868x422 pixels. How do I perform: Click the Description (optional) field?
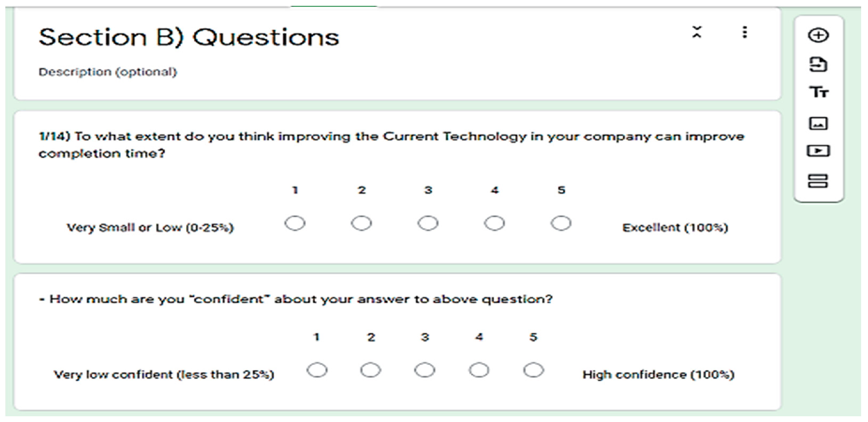[x=108, y=72]
